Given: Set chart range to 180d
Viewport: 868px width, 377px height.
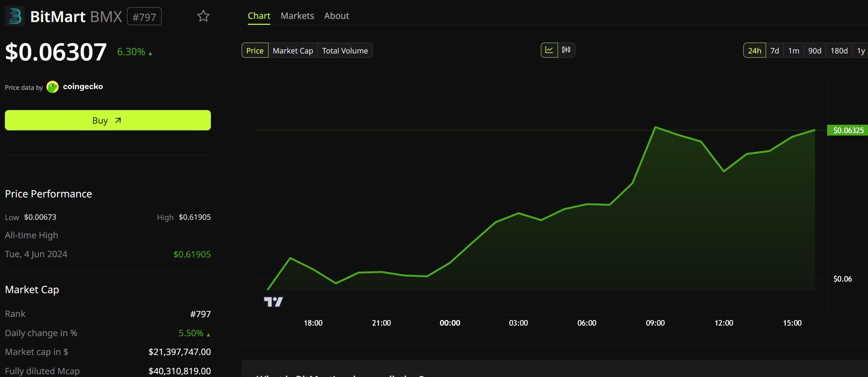Looking at the screenshot, I should coord(839,50).
